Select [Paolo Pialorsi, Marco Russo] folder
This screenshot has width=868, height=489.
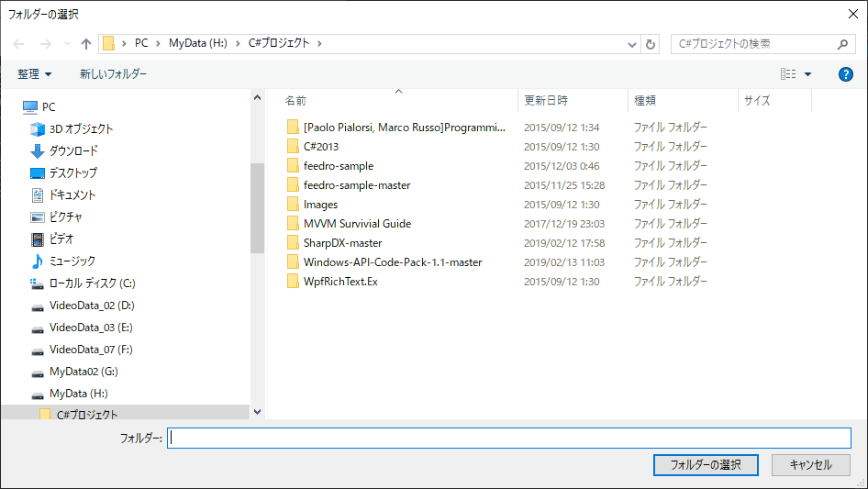point(404,128)
